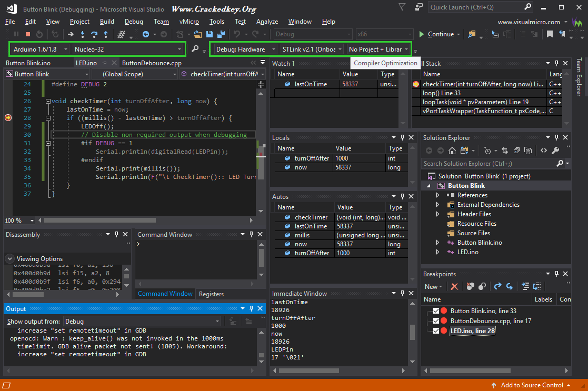Open the Nucleo-32 board dropdown
588x391 pixels.
click(127, 49)
